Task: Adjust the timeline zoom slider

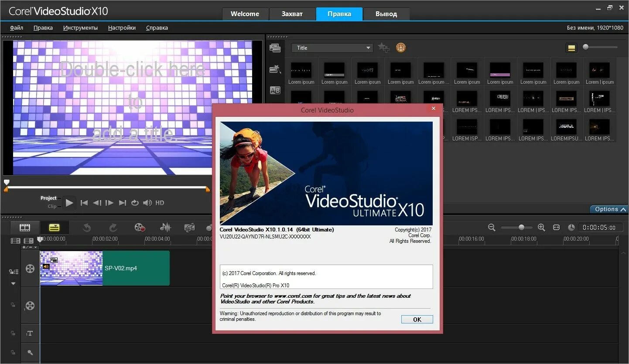Action: (x=516, y=228)
